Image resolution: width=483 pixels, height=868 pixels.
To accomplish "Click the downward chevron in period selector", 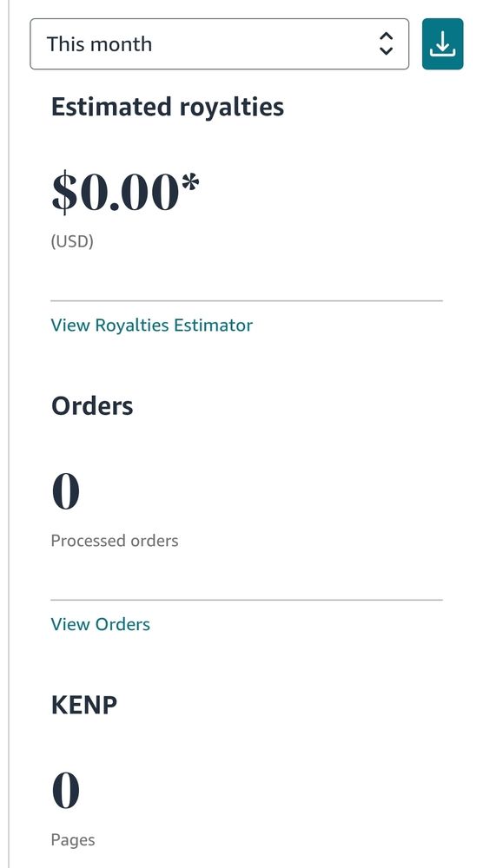I will pos(386,51).
